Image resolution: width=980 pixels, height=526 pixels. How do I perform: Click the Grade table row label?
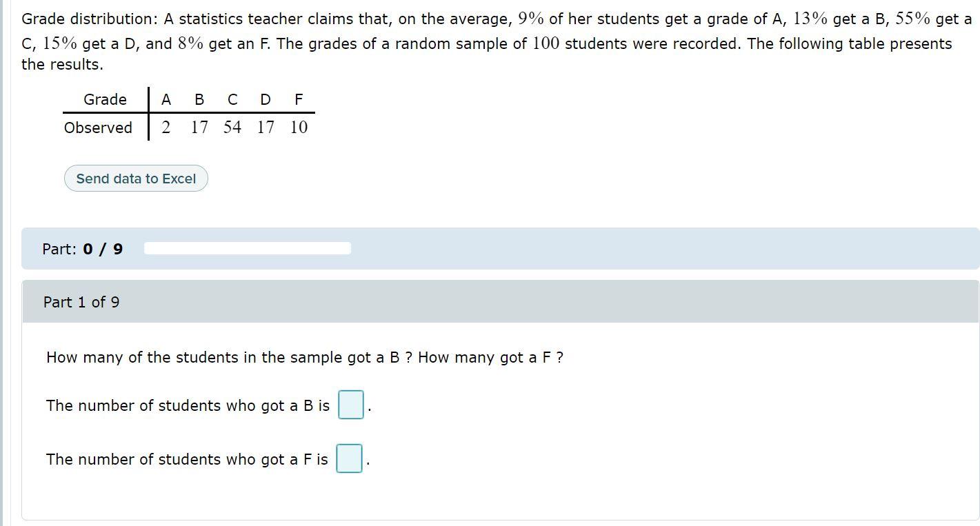pyautogui.click(x=105, y=99)
